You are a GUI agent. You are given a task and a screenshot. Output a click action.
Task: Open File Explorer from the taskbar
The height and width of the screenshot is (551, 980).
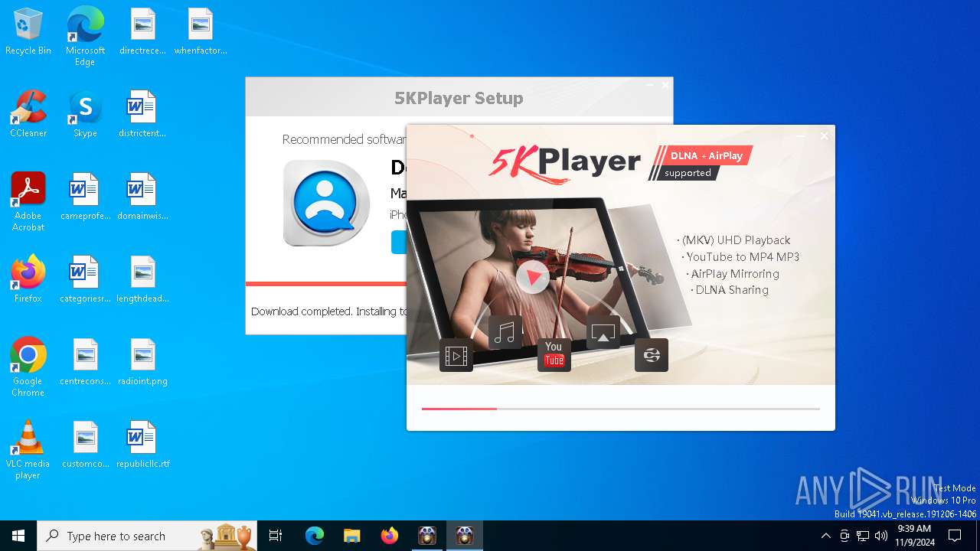click(x=352, y=536)
